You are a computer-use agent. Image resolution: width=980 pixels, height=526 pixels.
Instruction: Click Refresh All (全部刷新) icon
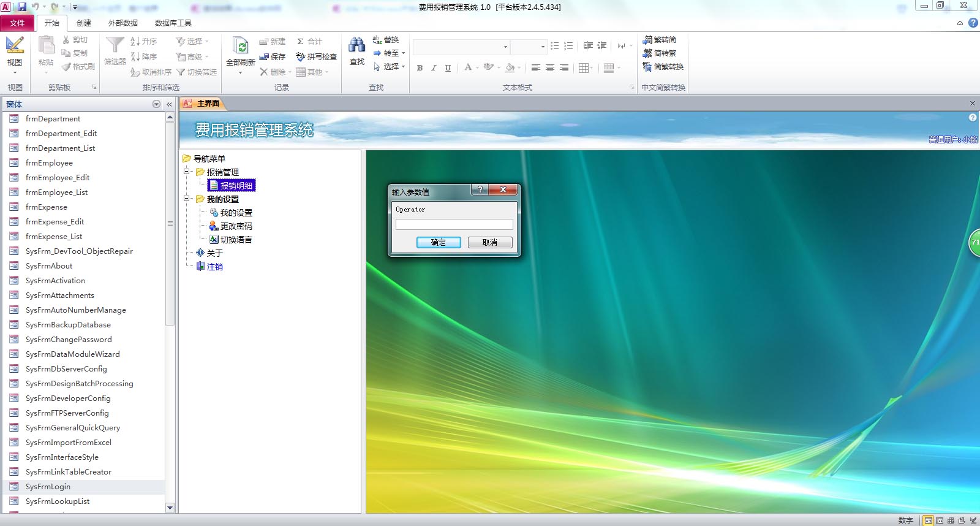point(240,45)
